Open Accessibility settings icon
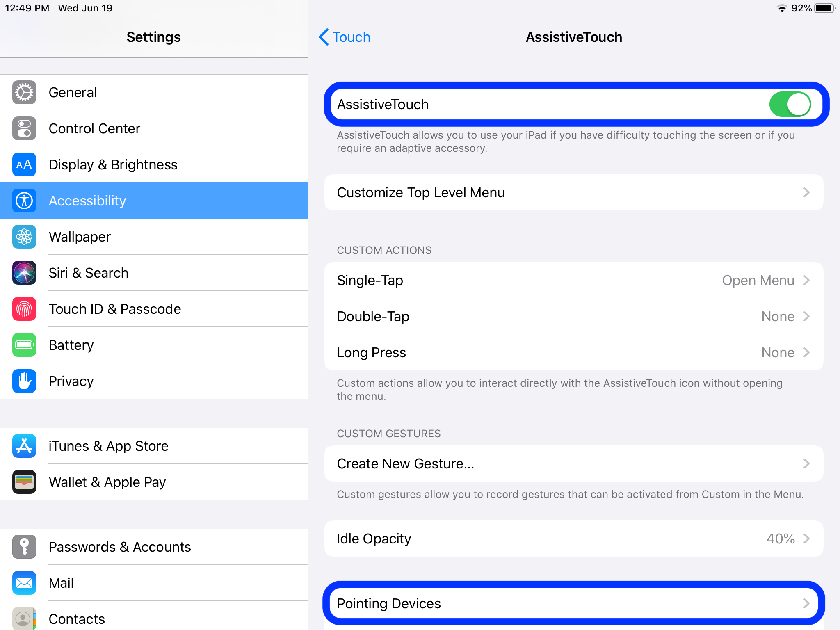 pyautogui.click(x=25, y=201)
